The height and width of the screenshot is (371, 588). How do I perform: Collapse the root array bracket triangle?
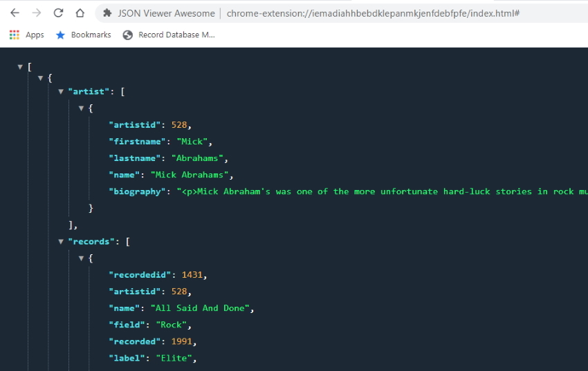pos(20,67)
